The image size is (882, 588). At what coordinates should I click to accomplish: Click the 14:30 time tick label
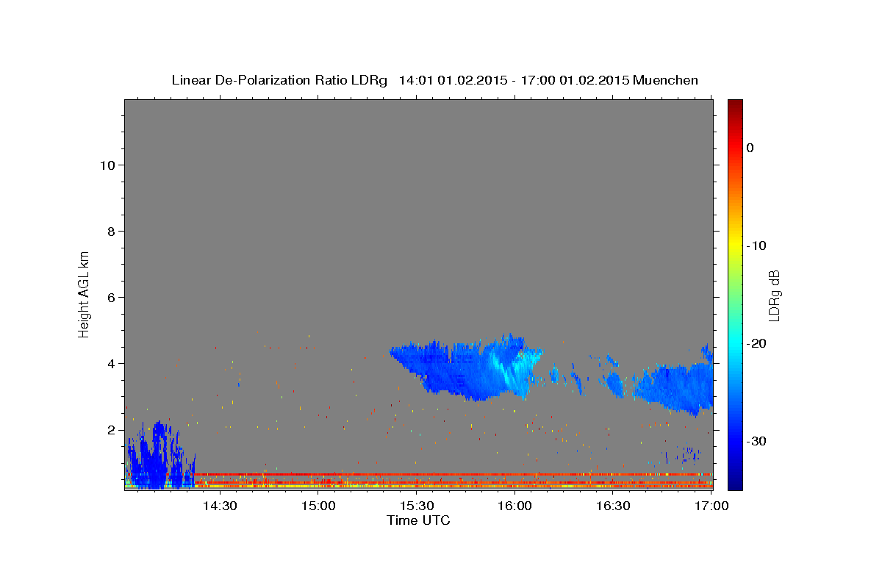coord(220,506)
